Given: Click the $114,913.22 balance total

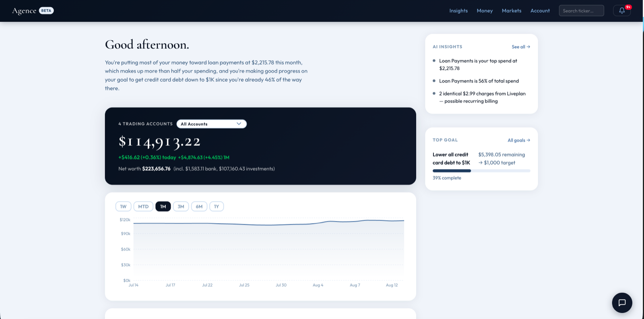Looking at the screenshot, I should pyautogui.click(x=159, y=142).
